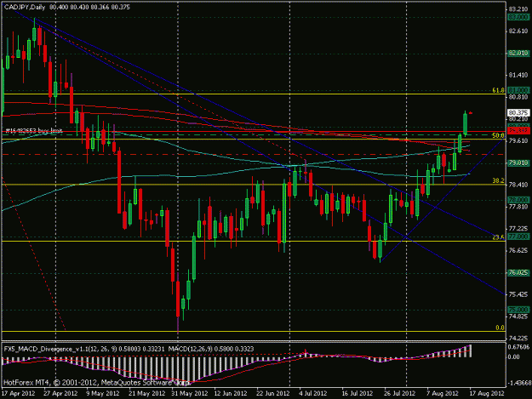Click the 81.410 price axis label

(x=518, y=75)
